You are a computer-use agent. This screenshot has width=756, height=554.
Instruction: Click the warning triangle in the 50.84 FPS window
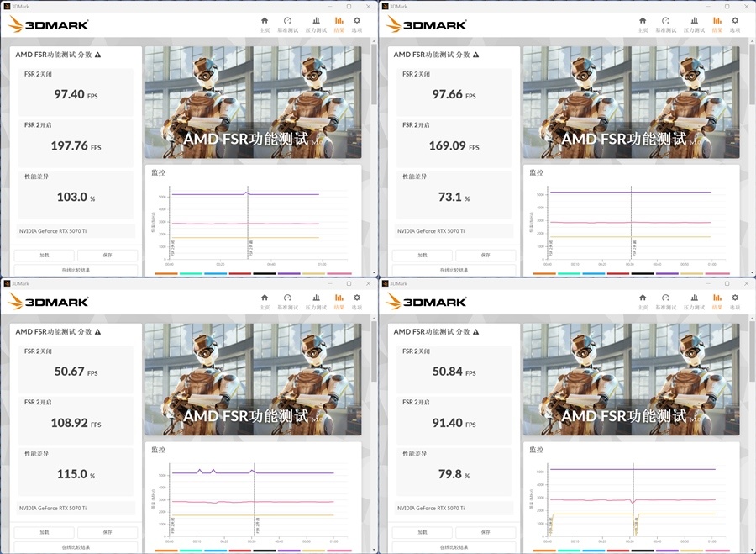click(x=476, y=332)
